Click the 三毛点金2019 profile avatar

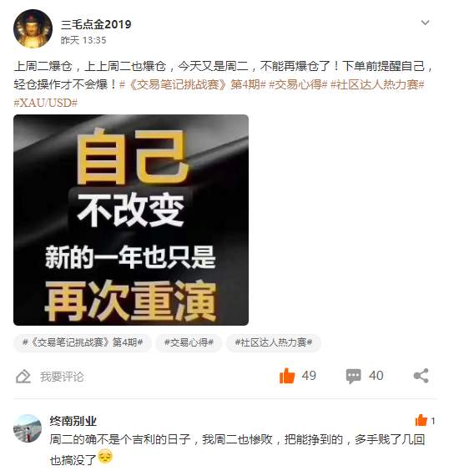[x=33, y=29]
